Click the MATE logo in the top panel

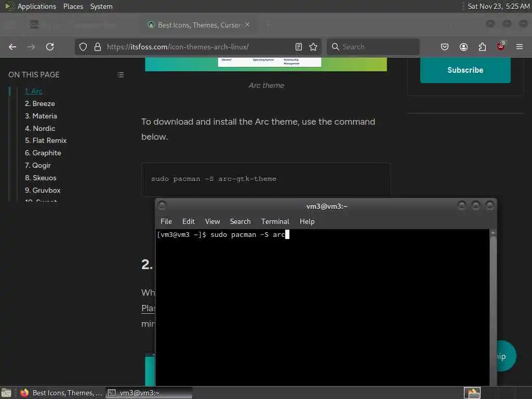coord(9,6)
